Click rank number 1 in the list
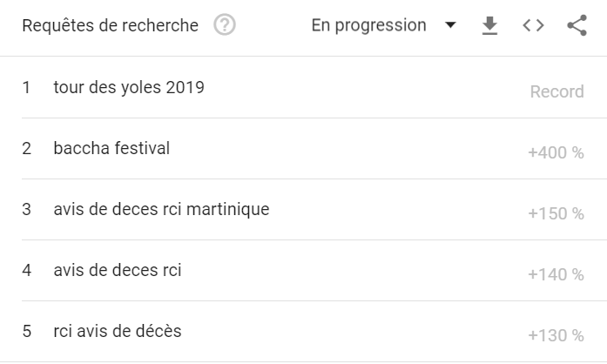This screenshot has width=607, height=364. point(26,87)
